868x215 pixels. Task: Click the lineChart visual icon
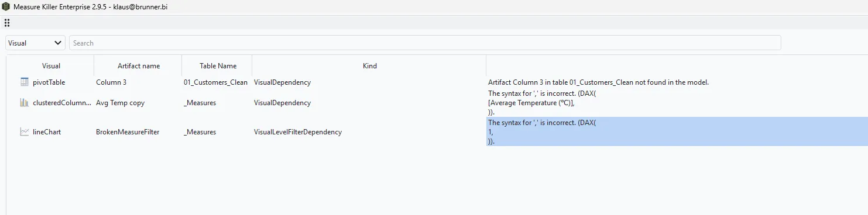point(25,132)
